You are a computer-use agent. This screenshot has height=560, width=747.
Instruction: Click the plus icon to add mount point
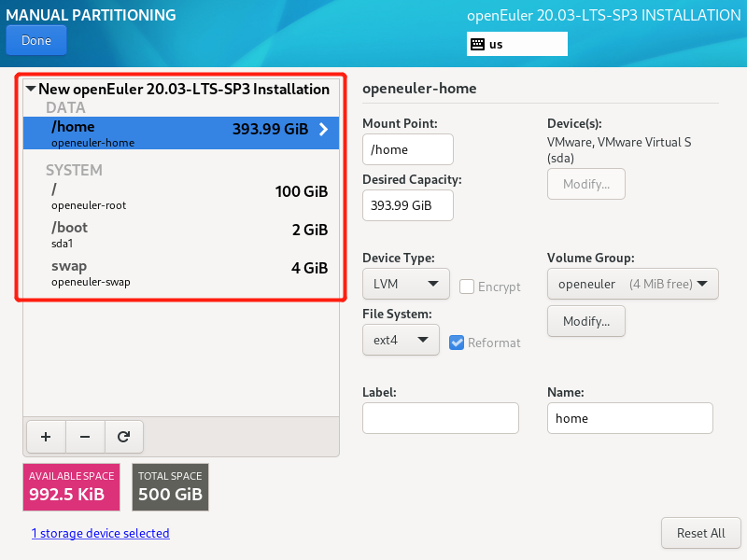coord(46,437)
